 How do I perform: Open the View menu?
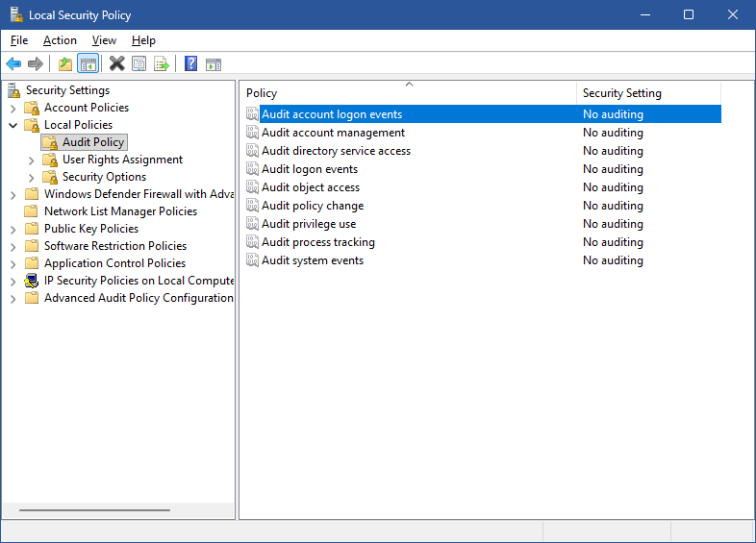coord(104,40)
